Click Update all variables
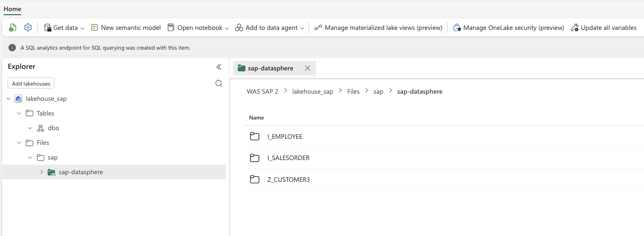The height and width of the screenshot is (236, 644). pyautogui.click(x=603, y=28)
